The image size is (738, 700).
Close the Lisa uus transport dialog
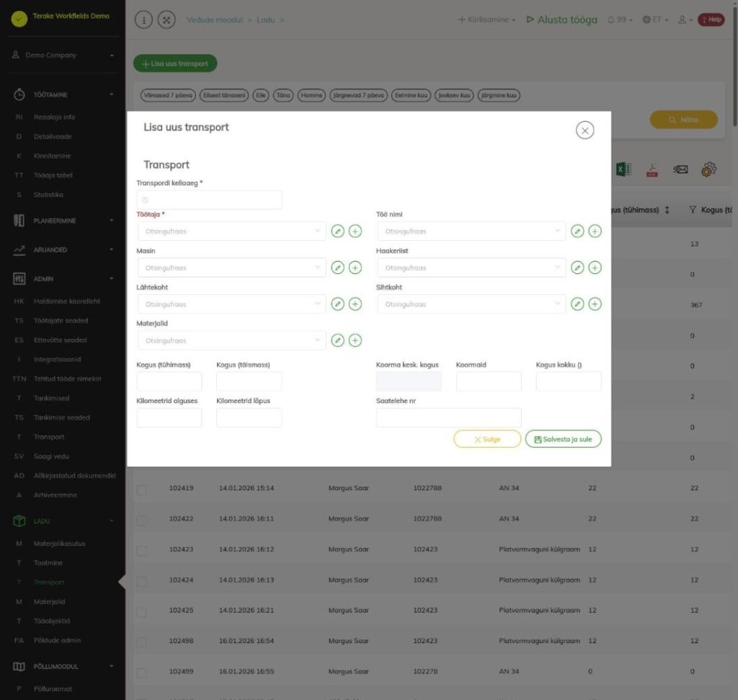click(584, 130)
